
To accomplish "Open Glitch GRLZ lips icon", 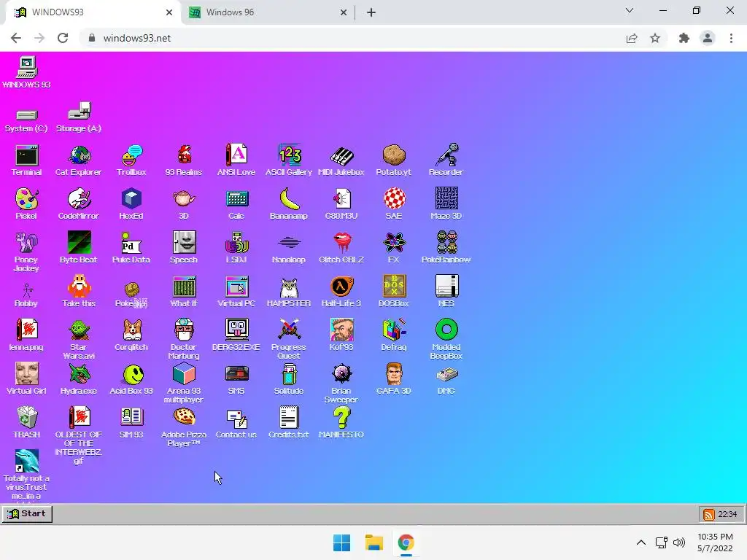I will 341,248.
